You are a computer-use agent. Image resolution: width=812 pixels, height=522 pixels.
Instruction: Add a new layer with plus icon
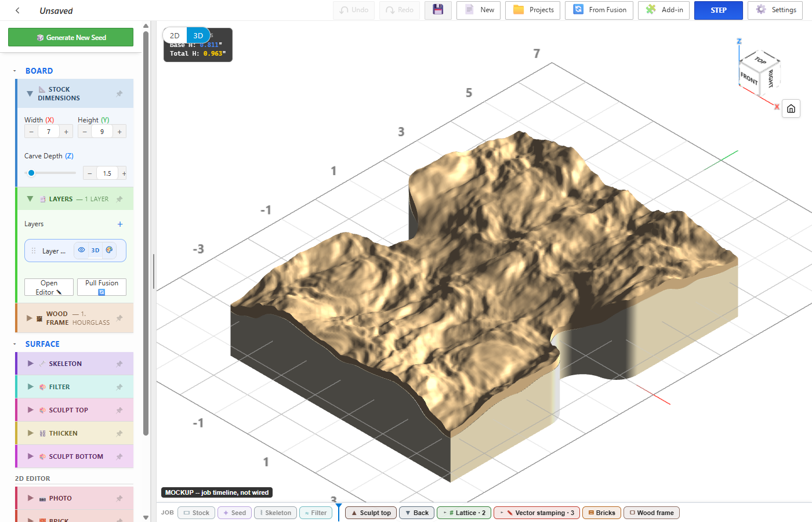click(120, 224)
